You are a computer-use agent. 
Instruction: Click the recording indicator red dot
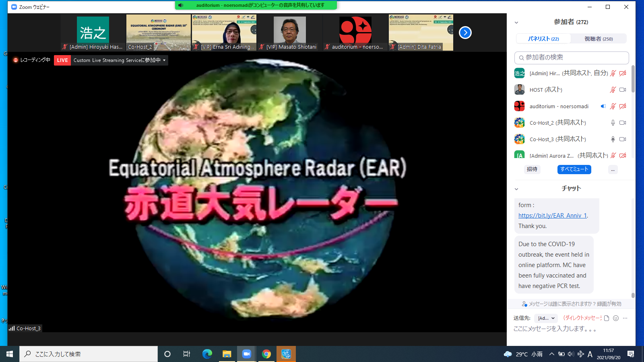pyautogui.click(x=16, y=60)
